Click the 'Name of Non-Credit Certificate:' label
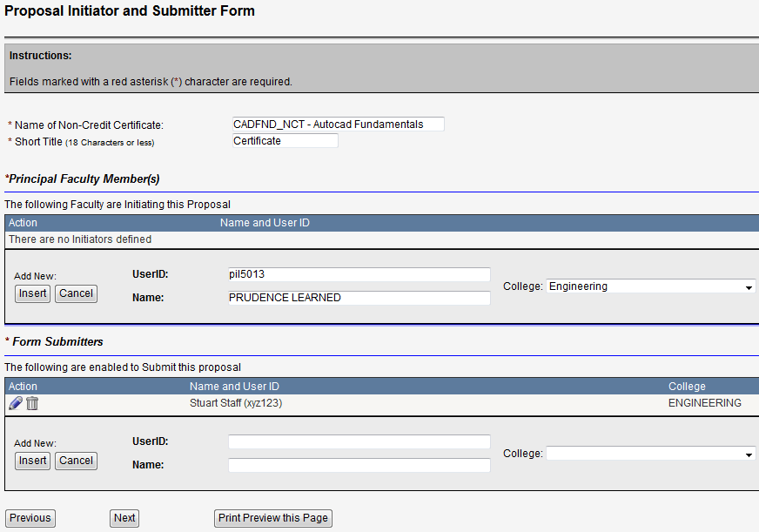This screenshot has width=759, height=532. click(89, 125)
